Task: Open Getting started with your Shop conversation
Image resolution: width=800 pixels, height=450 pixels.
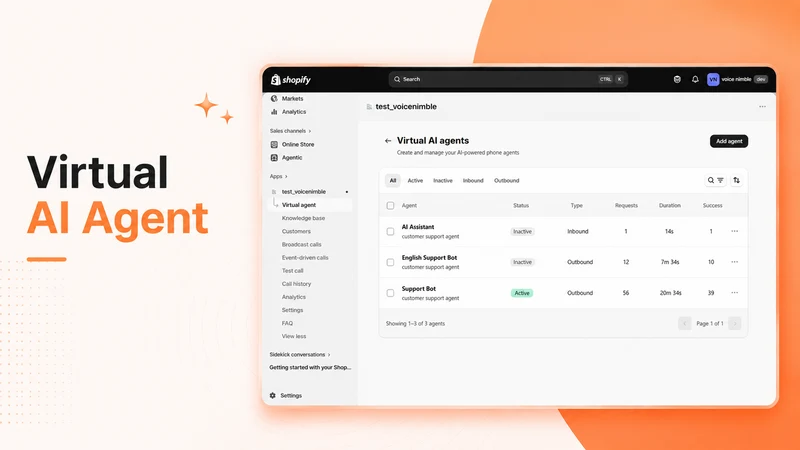Action: pyautogui.click(x=310, y=367)
